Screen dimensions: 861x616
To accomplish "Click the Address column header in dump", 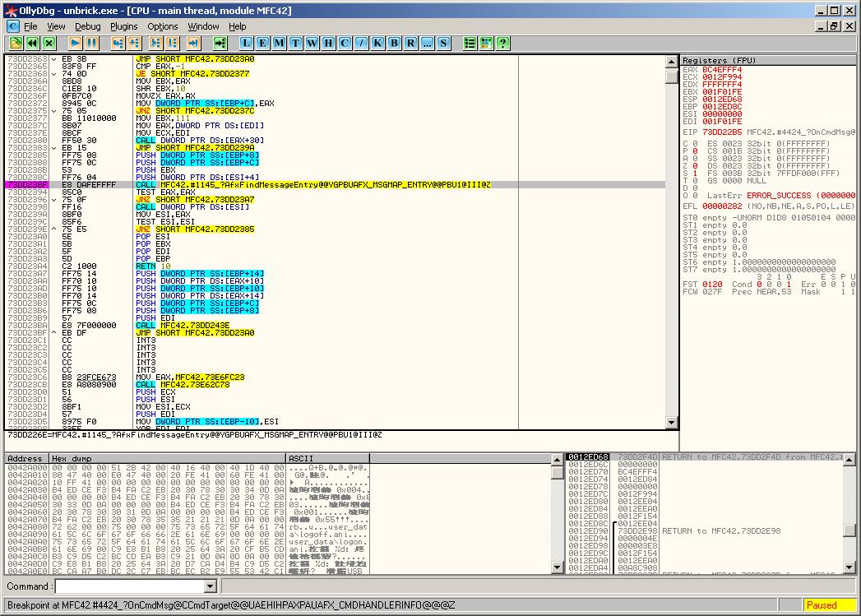I will click(x=26, y=458).
